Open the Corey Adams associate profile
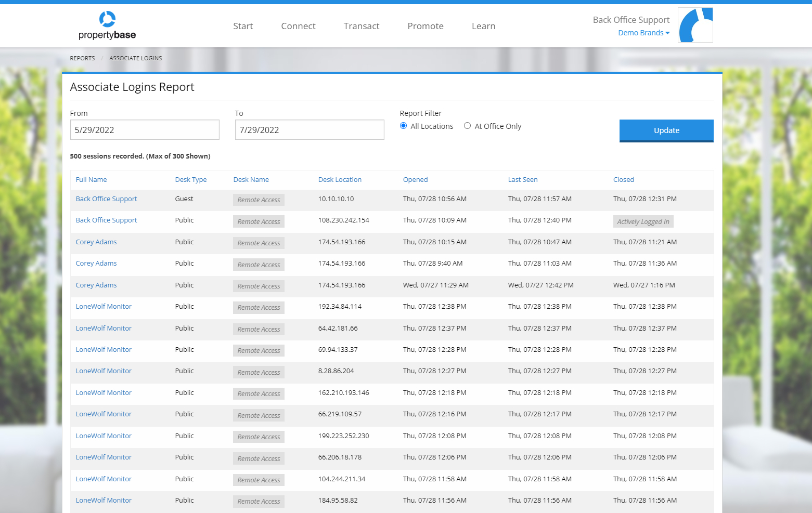This screenshot has height=513, width=812. tap(96, 242)
